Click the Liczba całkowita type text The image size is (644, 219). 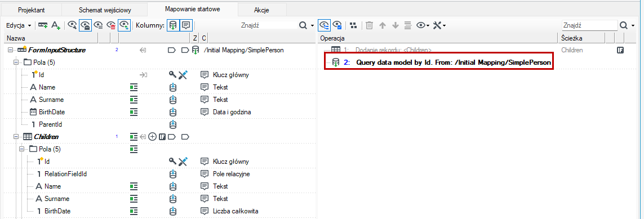(x=236, y=211)
